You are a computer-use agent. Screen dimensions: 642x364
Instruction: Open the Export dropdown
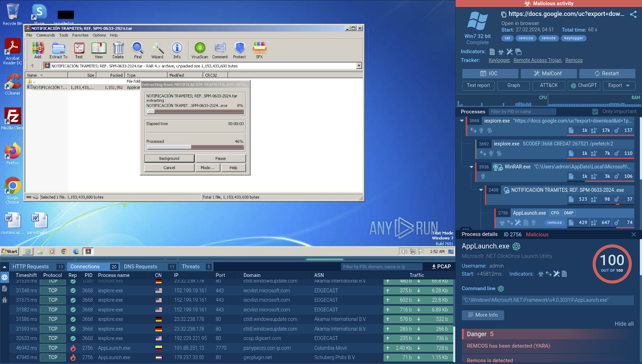[x=619, y=85]
